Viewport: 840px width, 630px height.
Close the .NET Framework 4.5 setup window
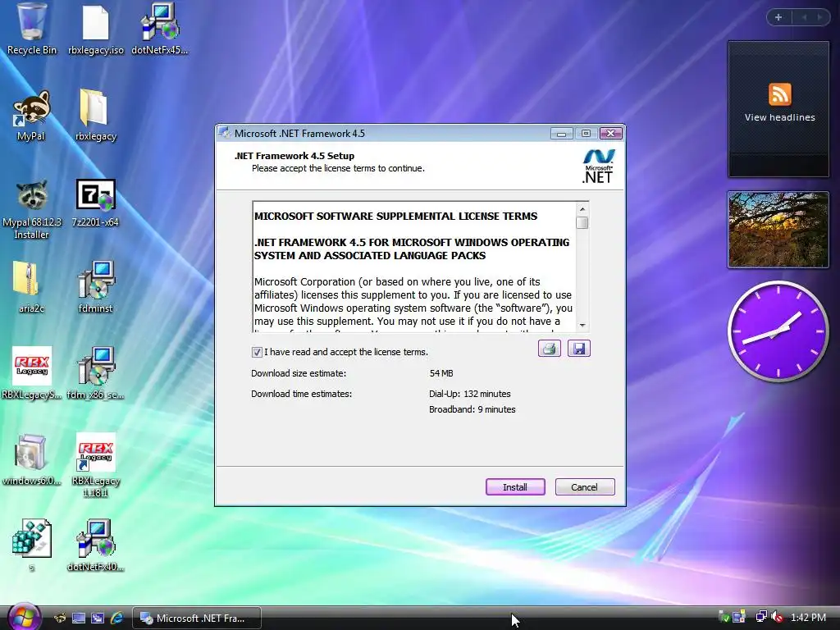click(610, 134)
